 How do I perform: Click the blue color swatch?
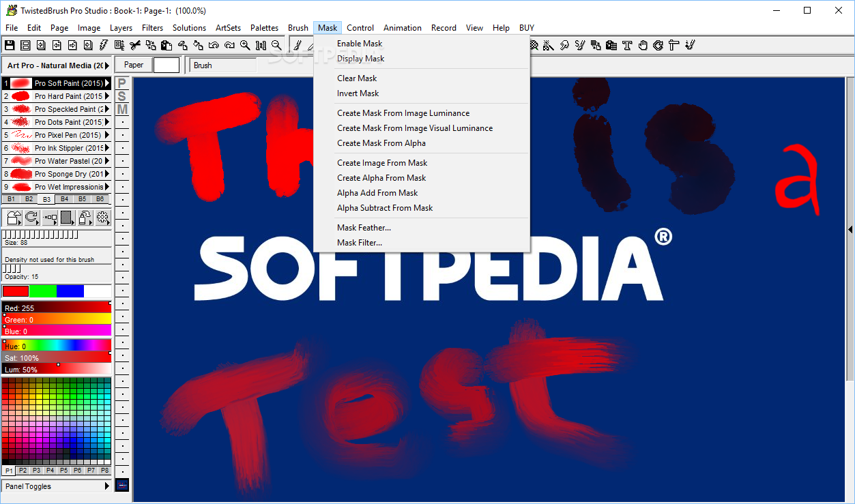point(70,291)
